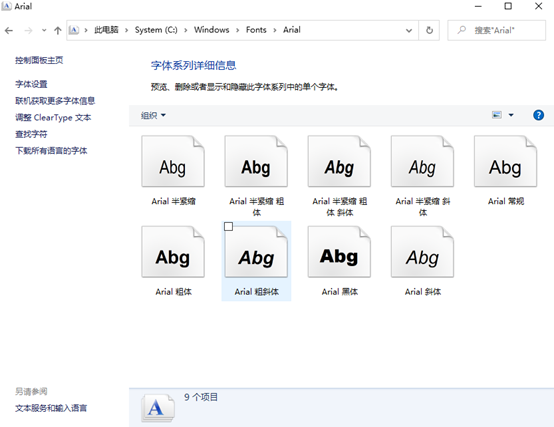Close the Arial window
Screen dimensions: 554x427
(x=538, y=6)
